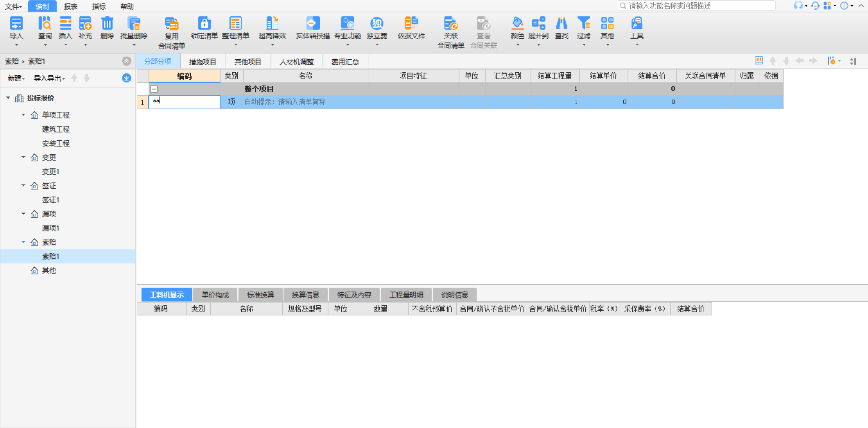The width and height of the screenshot is (868, 428).
Task: Switch to the 报表 ribbon tab
Action: point(71,6)
